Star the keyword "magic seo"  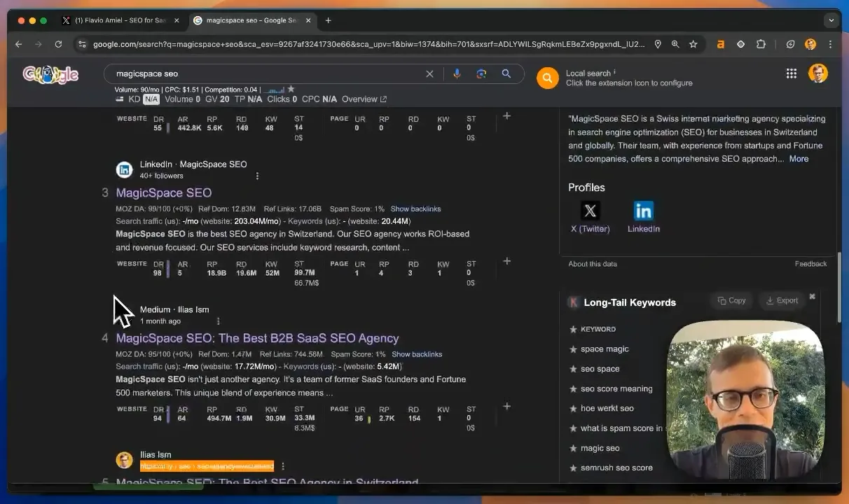[x=573, y=448]
